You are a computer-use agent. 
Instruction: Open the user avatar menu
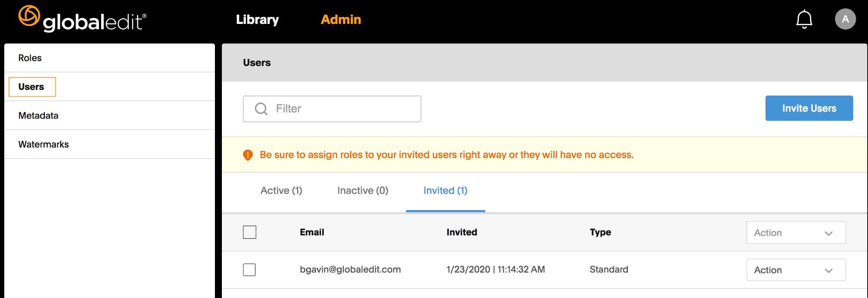coord(845,19)
